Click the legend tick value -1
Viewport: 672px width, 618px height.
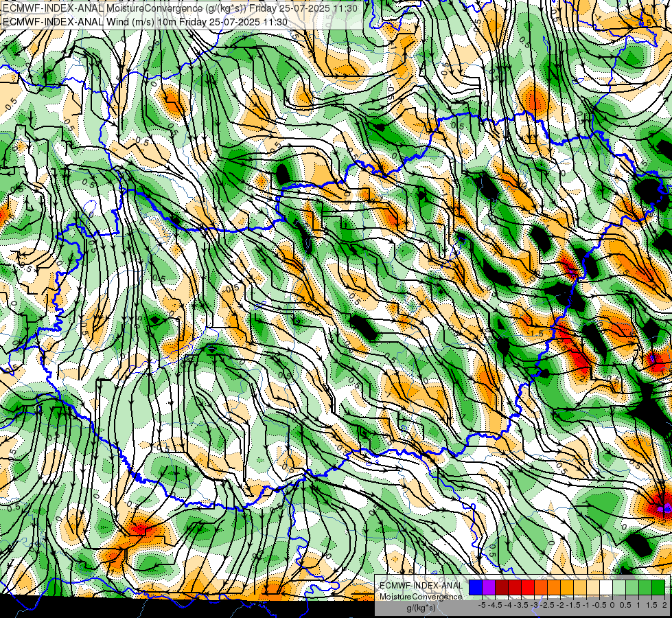click(x=586, y=605)
